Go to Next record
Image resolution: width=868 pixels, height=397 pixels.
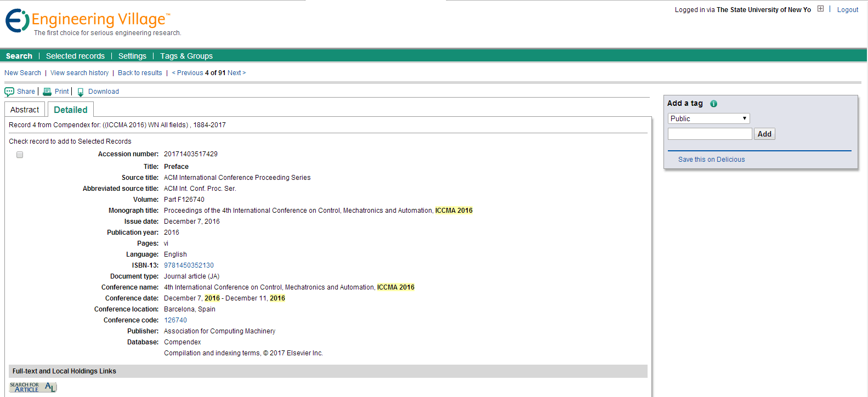tap(236, 73)
